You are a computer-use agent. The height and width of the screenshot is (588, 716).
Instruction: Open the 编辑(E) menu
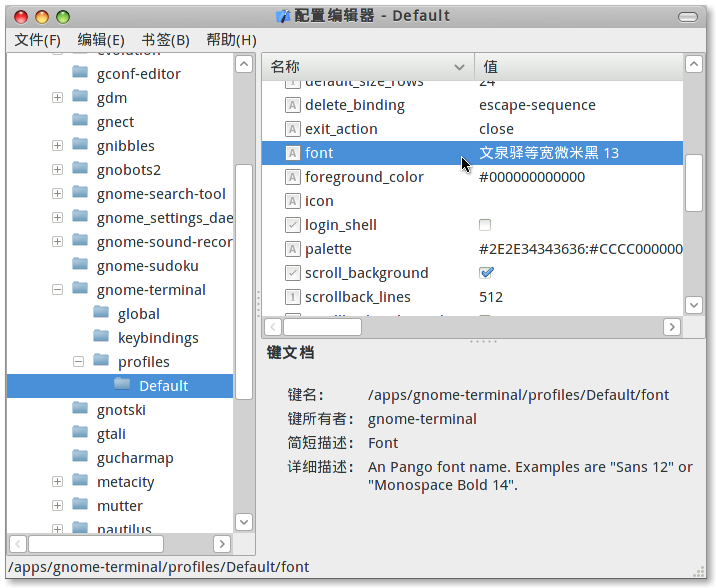101,40
